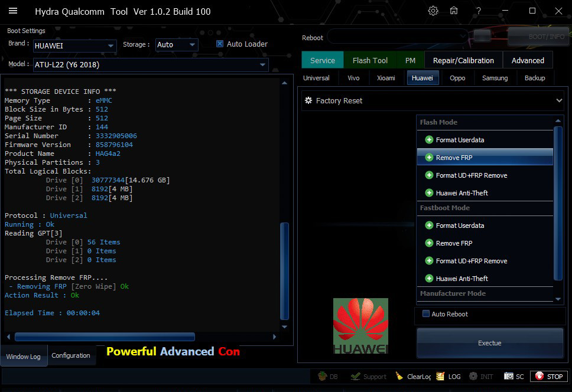Viewport: 572px width, 392px height.
Task: Switch to the Xioami brand tab
Action: pos(386,78)
